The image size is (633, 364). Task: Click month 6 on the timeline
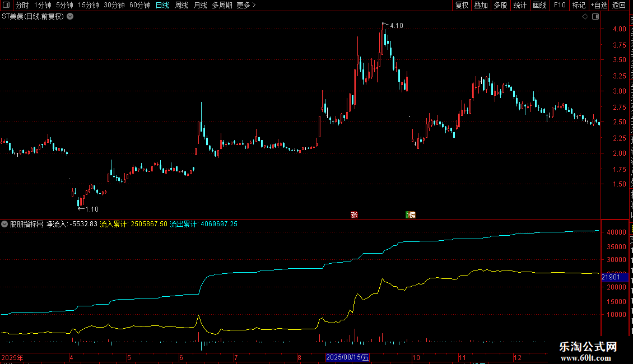tap(181, 357)
